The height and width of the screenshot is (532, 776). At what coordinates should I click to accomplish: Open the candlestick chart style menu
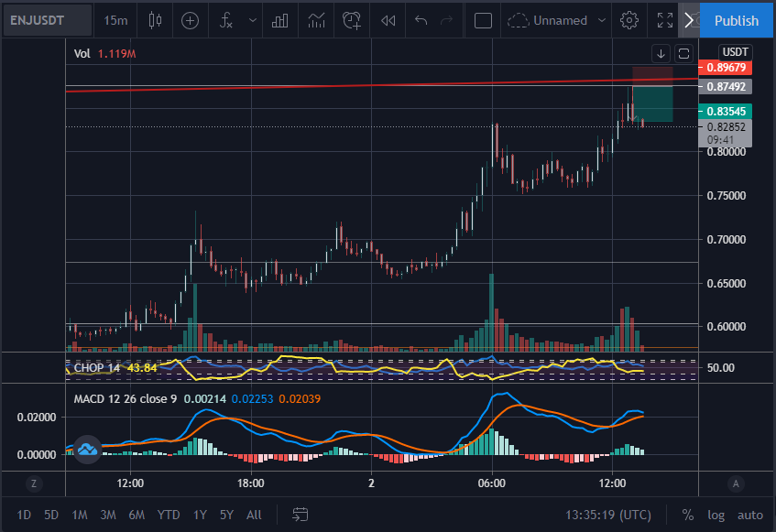click(x=155, y=20)
